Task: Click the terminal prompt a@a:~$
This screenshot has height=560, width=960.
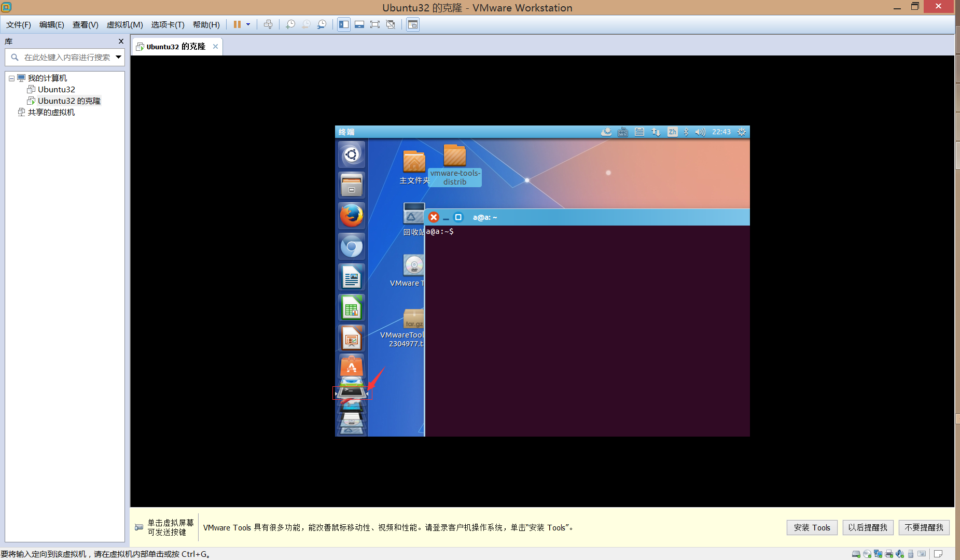Action: click(x=440, y=231)
